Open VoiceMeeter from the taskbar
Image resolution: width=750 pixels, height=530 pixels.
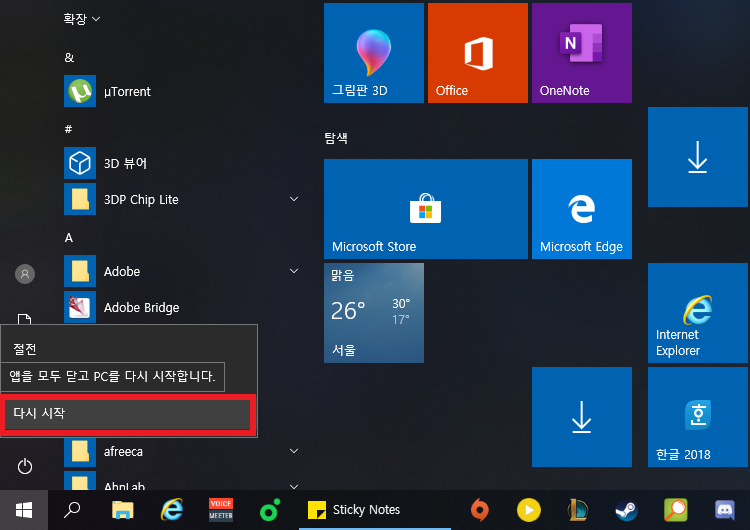point(221,510)
